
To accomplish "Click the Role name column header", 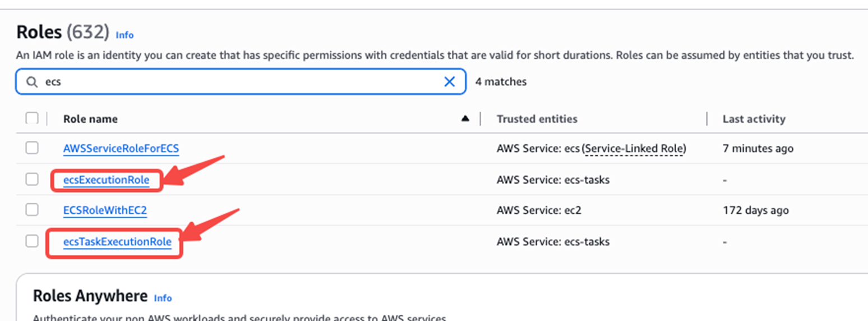I will [x=90, y=119].
